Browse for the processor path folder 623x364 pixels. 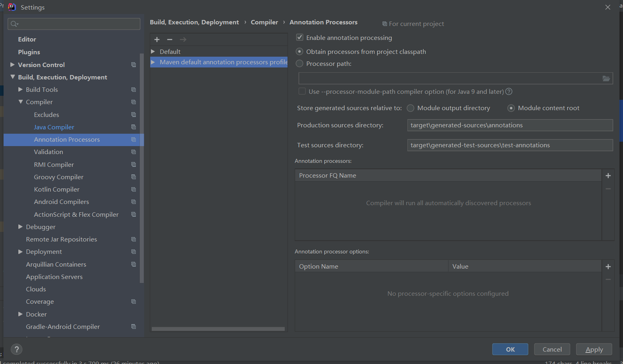[606, 79]
